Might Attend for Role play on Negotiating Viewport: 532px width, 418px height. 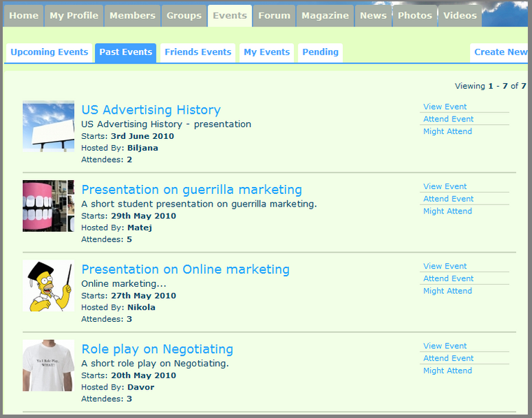click(448, 371)
